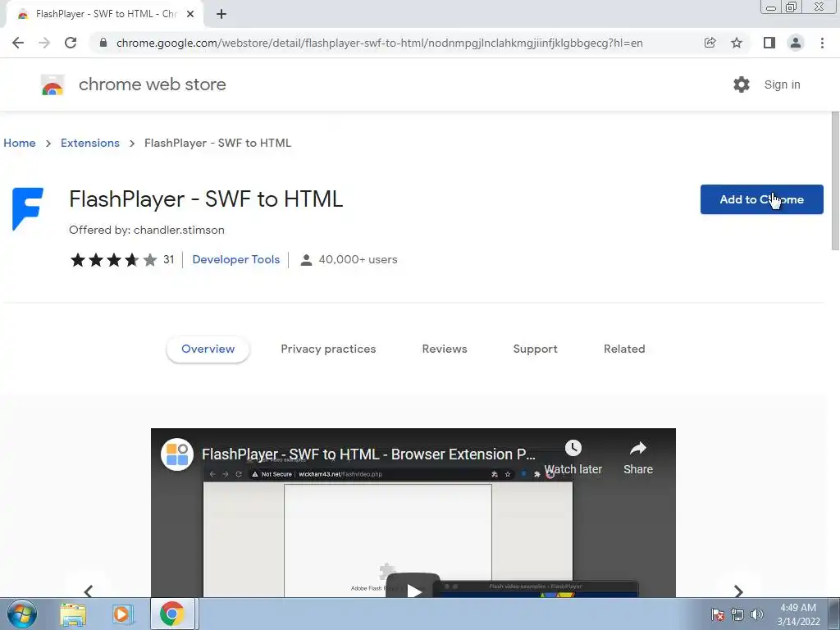Viewport: 840px width, 630px height.
Task: Click the browser back arrow
Action: pyautogui.click(x=18, y=43)
